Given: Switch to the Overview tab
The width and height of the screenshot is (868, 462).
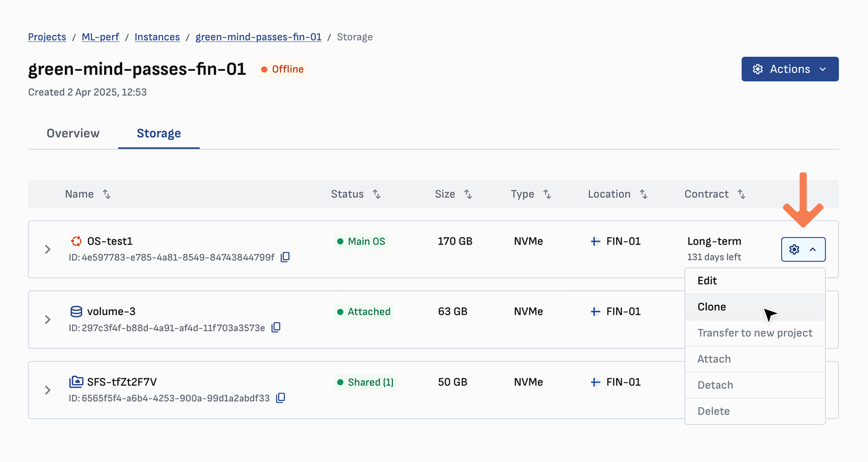Looking at the screenshot, I should coord(73,133).
